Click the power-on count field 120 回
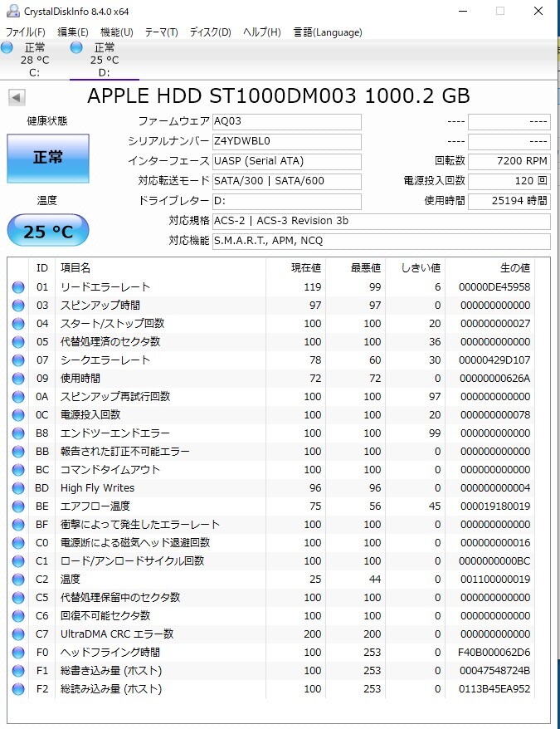This screenshot has width=560, height=729. click(509, 182)
